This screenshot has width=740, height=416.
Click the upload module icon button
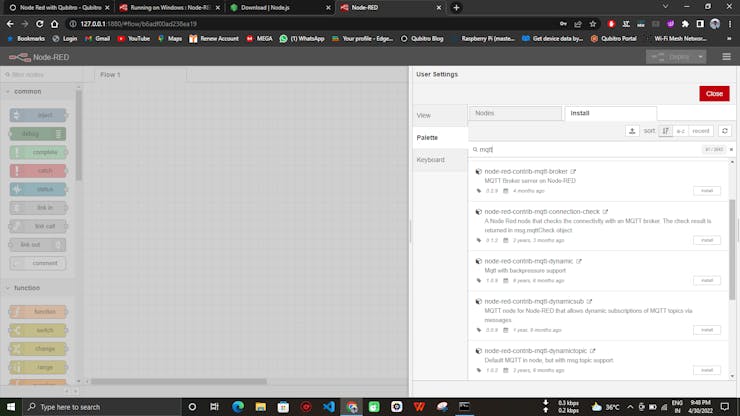[632, 131]
